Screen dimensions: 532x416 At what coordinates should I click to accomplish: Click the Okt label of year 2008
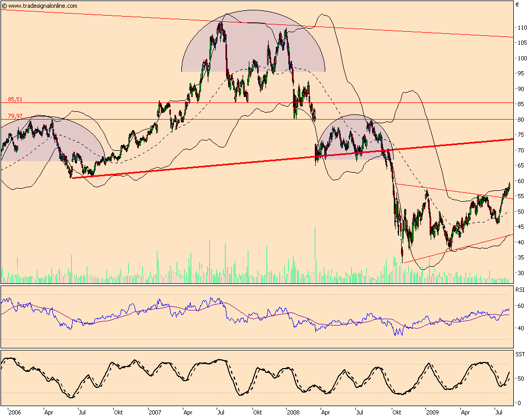click(x=396, y=412)
